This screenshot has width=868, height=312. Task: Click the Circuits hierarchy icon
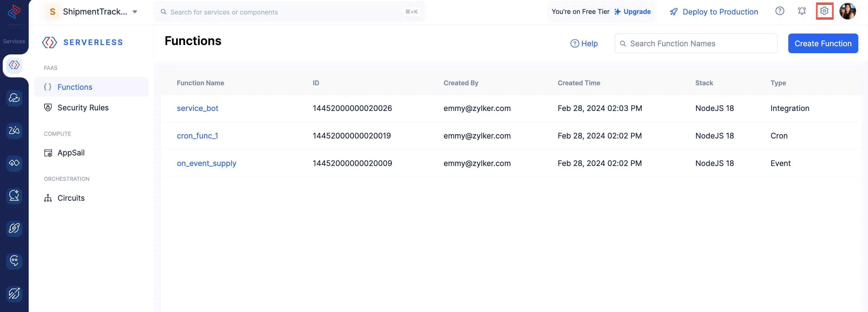click(x=48, y=198)
